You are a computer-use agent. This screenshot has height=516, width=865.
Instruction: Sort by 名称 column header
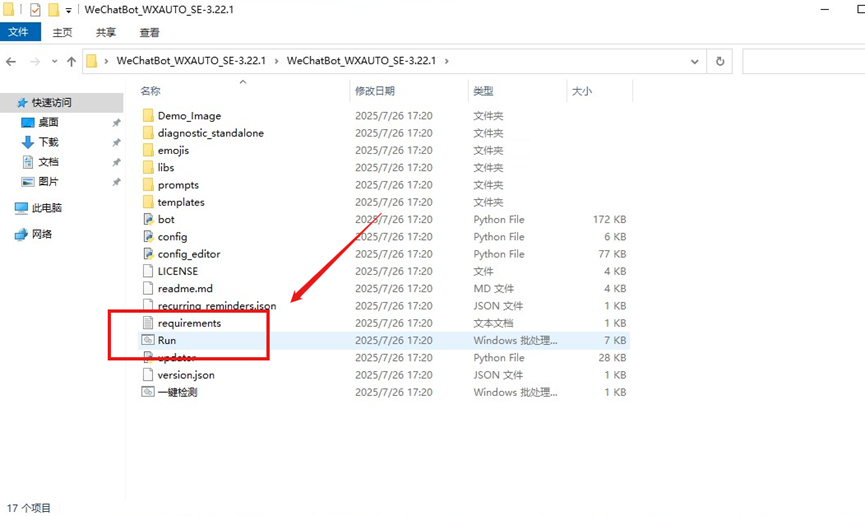point(151,91)
